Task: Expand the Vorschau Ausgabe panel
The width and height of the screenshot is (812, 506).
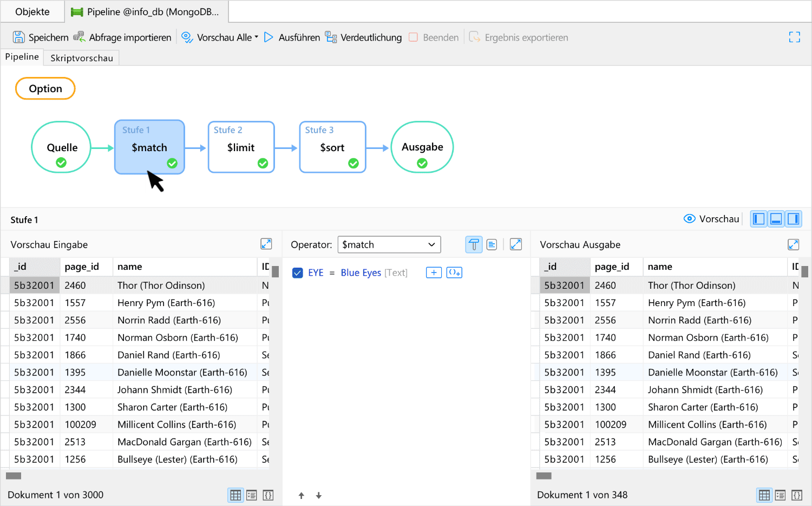Action: pyautogui.click(x=793, y=245)
